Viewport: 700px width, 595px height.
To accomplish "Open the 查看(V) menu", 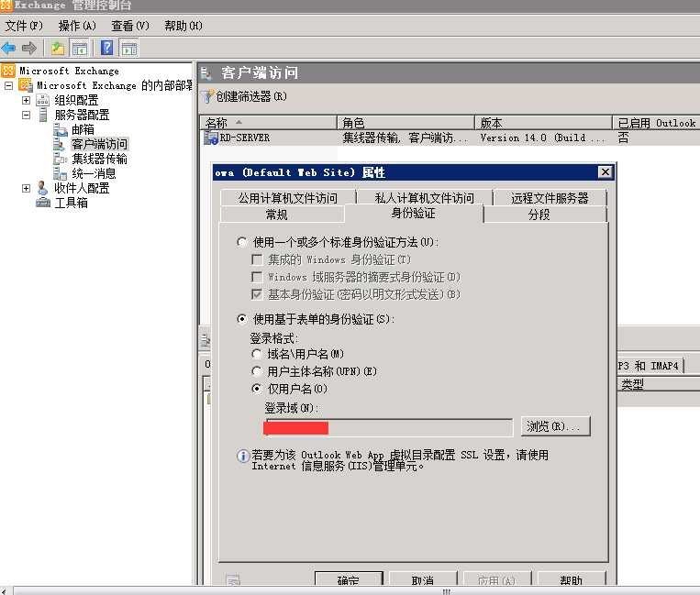I will (130, 26).
